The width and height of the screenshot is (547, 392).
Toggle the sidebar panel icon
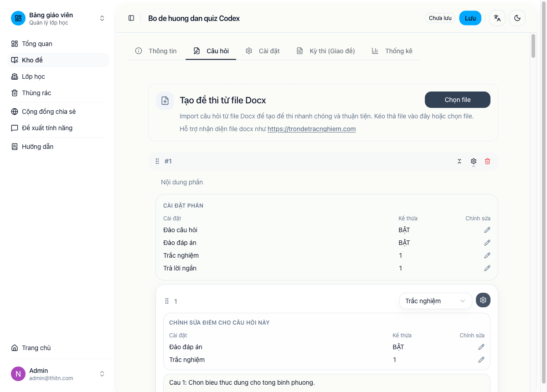coord(131,18)
